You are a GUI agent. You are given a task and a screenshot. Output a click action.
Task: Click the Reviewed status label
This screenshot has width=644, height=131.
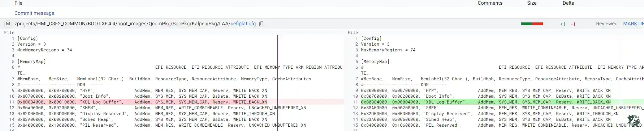click(607, 24)
